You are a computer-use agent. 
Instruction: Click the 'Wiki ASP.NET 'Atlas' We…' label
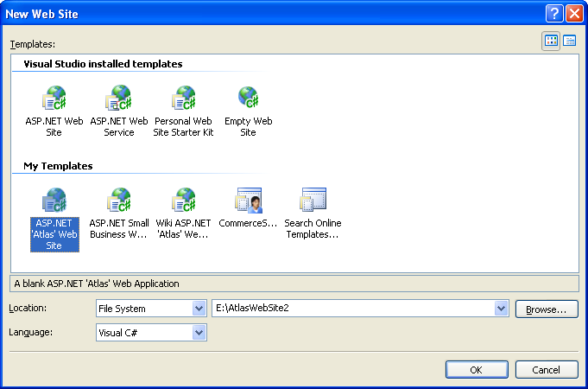183,229
